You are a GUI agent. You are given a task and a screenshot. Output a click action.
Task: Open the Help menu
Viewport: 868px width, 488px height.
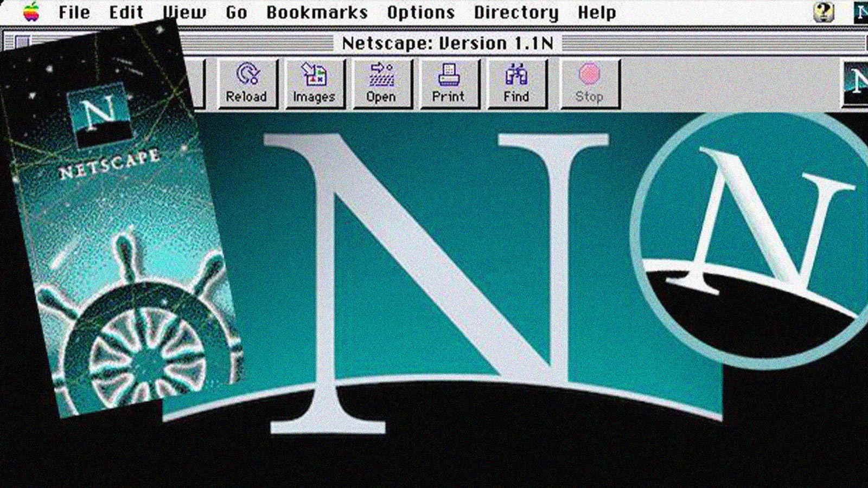[x=597, y=12]
